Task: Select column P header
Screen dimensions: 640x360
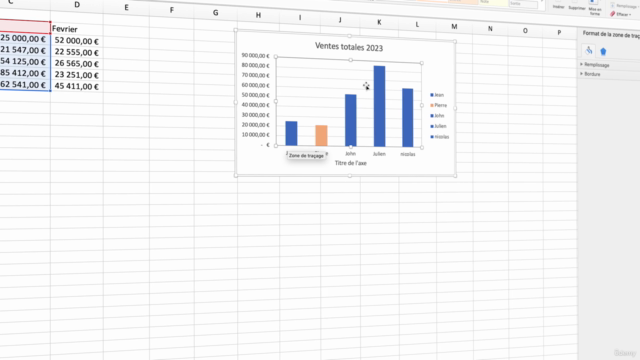Action: tap(559, 33)
